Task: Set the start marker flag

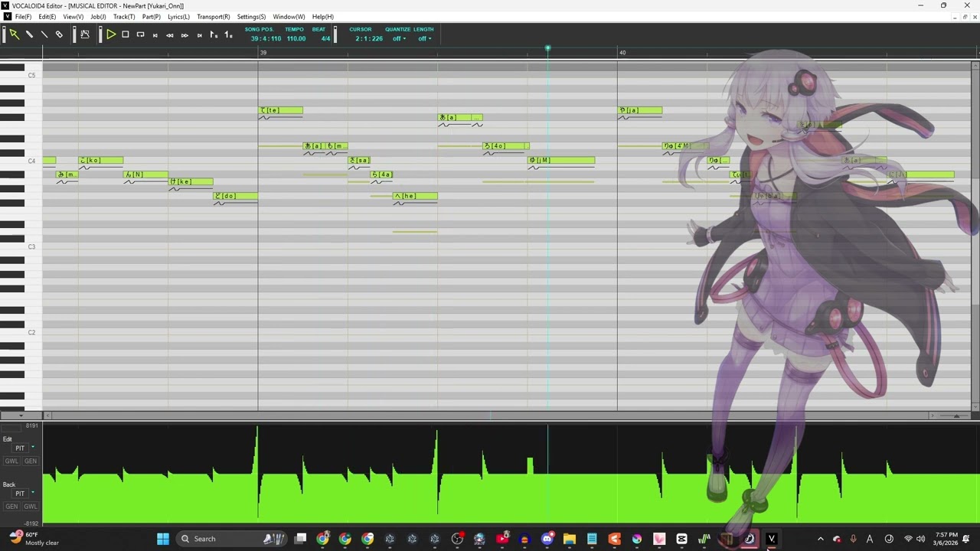Action: [214, 35]
